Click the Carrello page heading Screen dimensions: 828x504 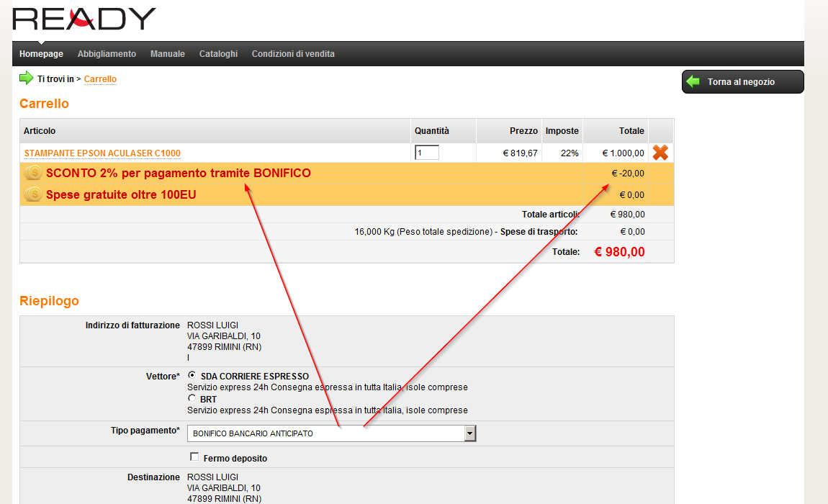click(45, 104)
